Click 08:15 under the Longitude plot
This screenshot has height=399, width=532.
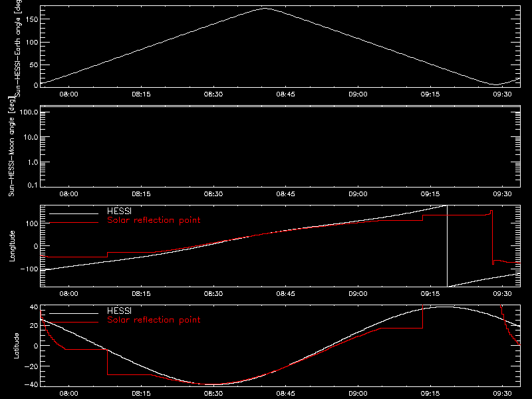(141, 294)
